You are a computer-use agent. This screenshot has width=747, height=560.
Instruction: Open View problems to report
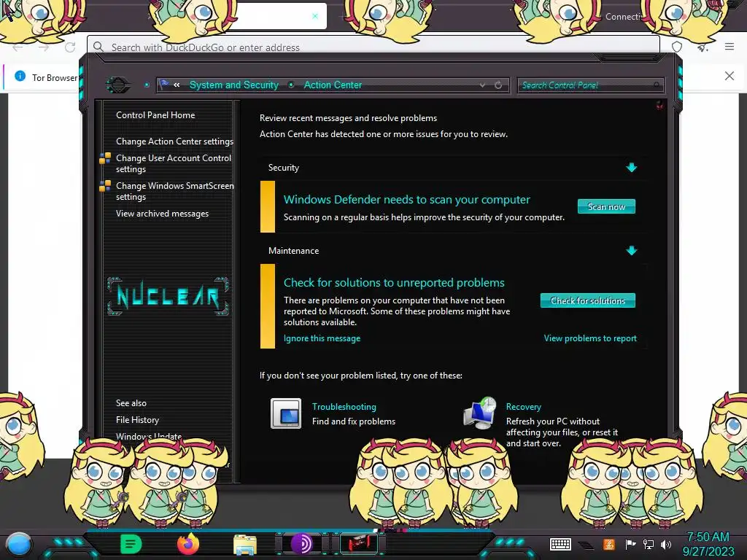590,338
